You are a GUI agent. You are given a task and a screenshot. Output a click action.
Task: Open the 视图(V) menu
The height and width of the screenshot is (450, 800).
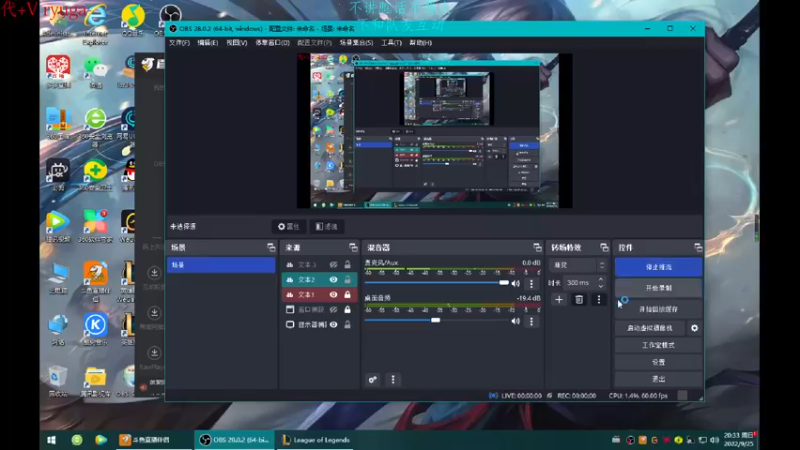tap(237, 43)
